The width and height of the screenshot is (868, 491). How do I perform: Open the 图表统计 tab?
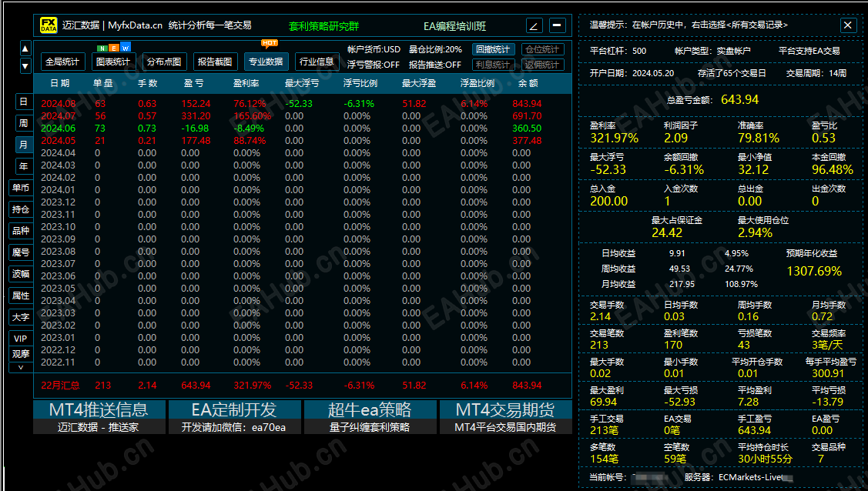113,62
